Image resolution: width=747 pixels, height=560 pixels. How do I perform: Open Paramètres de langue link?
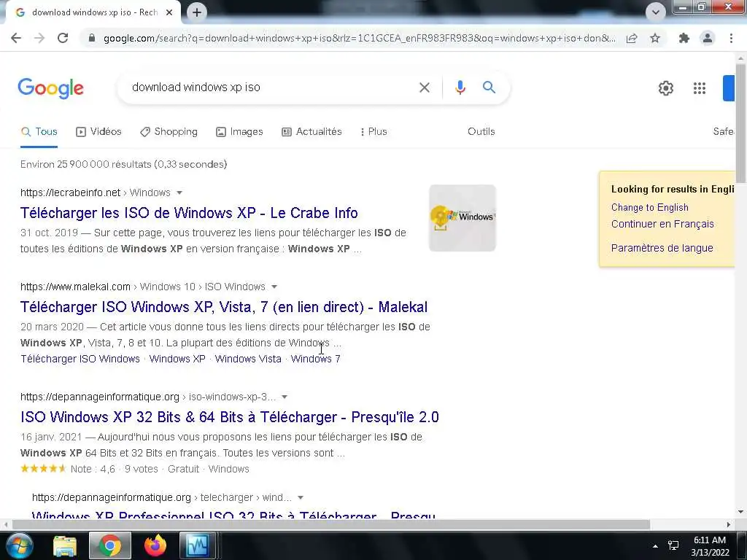coord(662,248)
